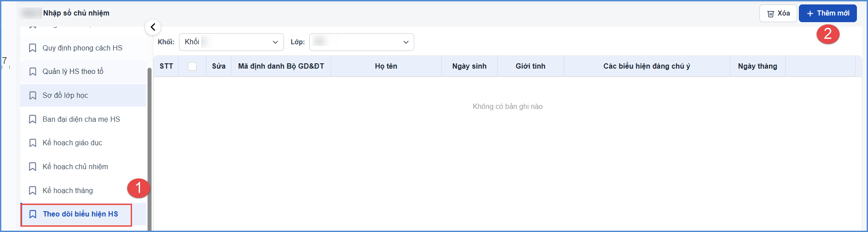
Task: Click bookmark icon beside Quy định phong cách HS
Action: click(x=32, y=48)
